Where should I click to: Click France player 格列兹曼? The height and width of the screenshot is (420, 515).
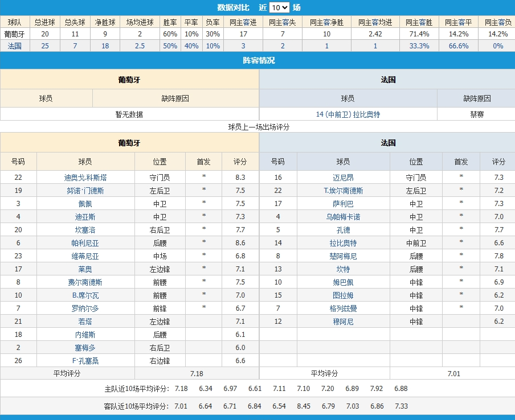click(x=343, y=308)
